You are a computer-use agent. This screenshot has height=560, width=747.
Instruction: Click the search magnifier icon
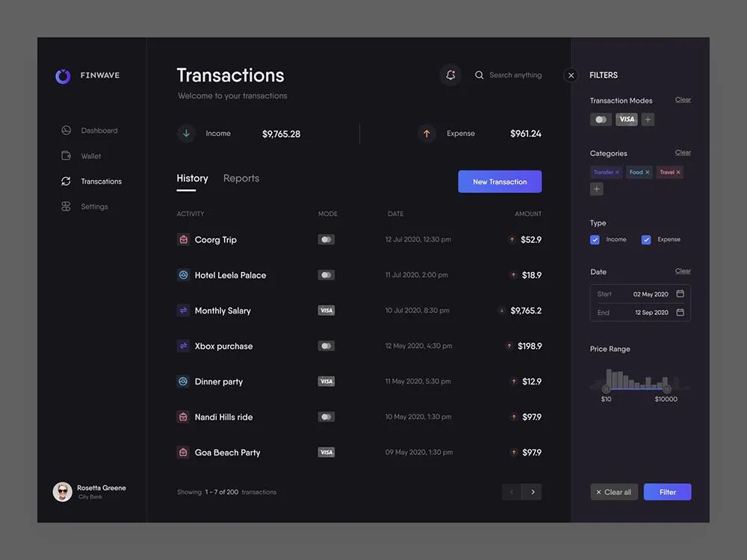point(480,75)
